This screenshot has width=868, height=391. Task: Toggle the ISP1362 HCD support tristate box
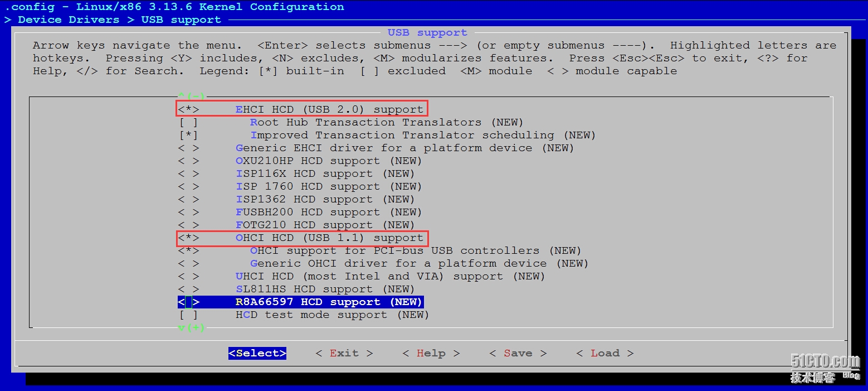pyautogui.click(x=189, y=199)
